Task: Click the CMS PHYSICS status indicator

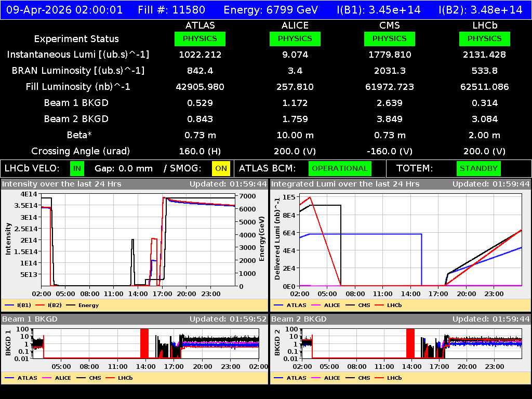Action: pos(390,38)
